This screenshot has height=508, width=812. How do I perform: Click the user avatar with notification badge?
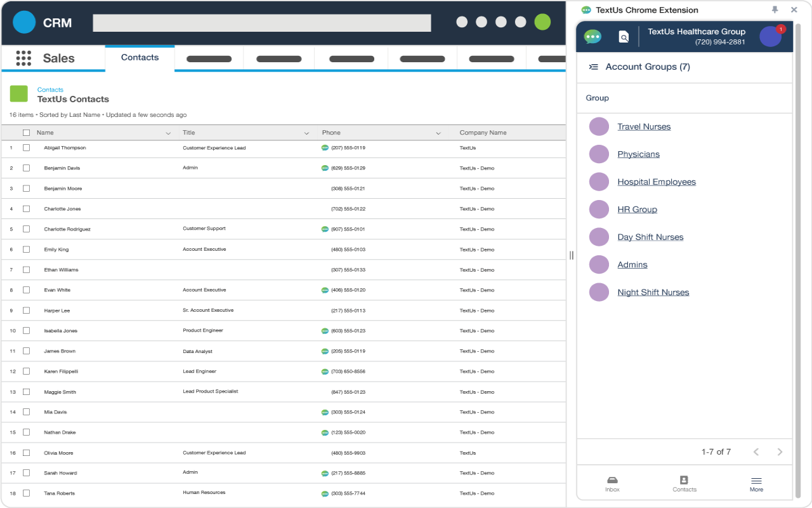[x=770, y=37]
